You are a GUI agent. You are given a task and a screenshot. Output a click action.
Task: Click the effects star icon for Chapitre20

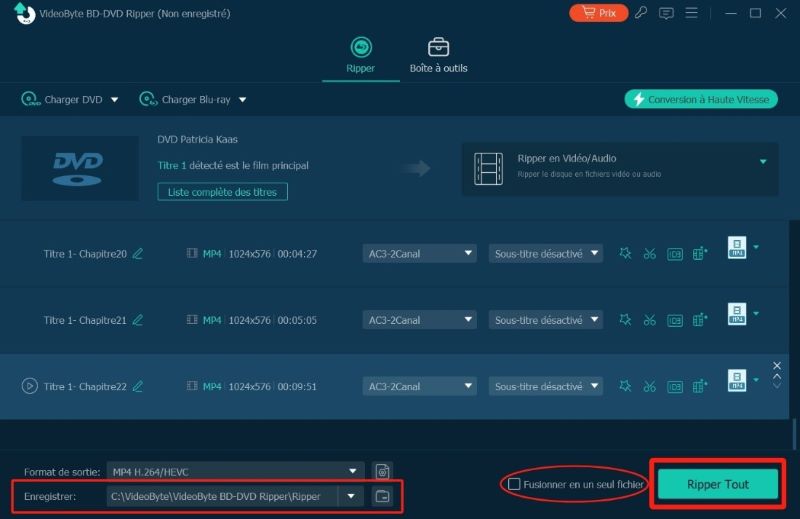(x=625, y=254)
